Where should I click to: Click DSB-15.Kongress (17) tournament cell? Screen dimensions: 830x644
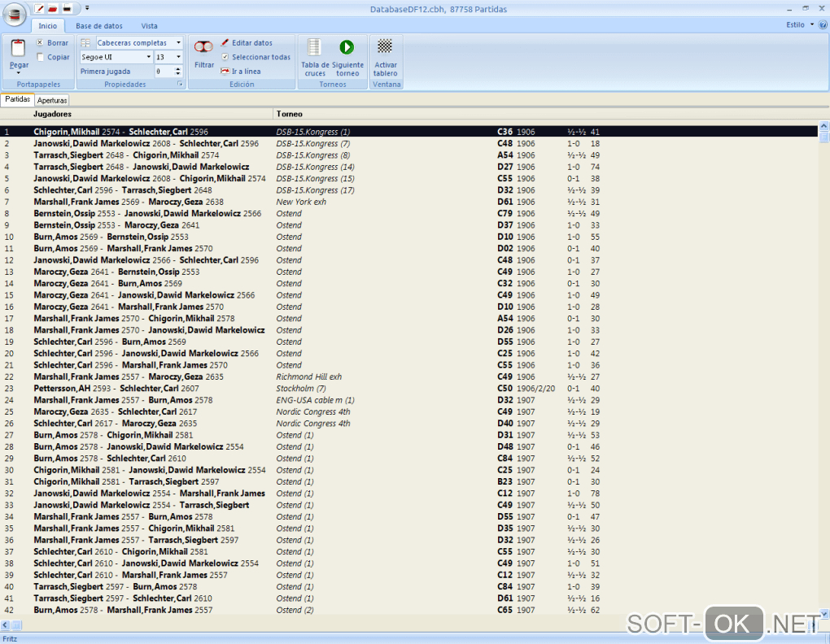[316, 189]
